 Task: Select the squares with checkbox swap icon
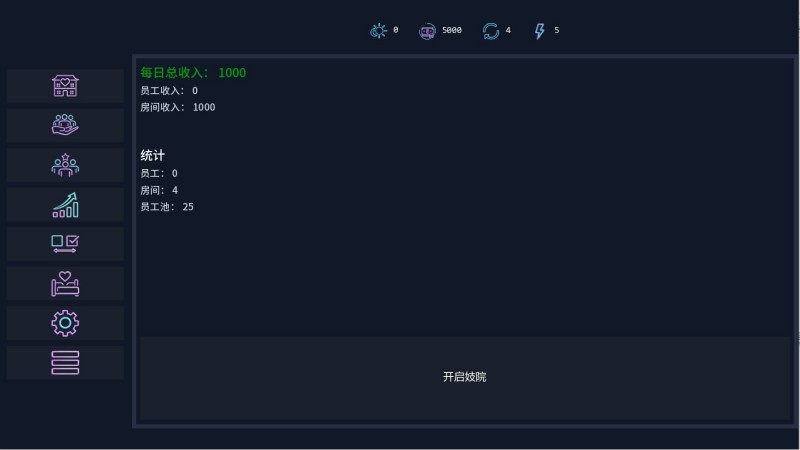pos(65,244)
